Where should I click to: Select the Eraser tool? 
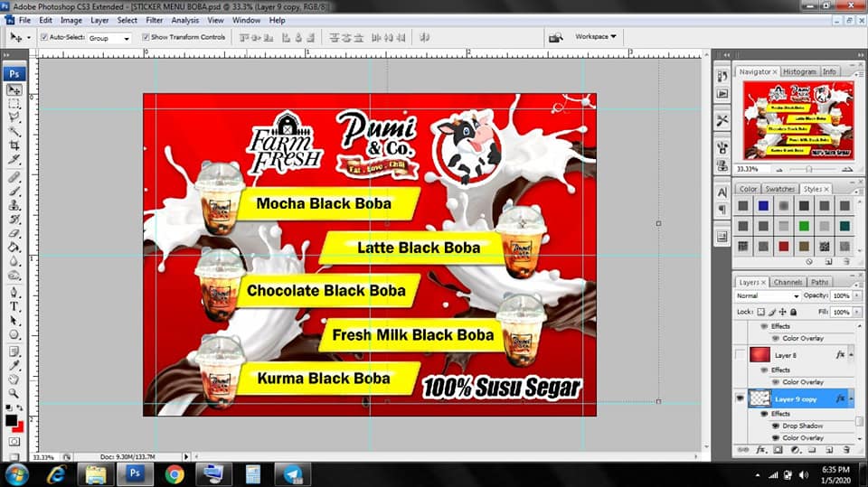point(14,233)
